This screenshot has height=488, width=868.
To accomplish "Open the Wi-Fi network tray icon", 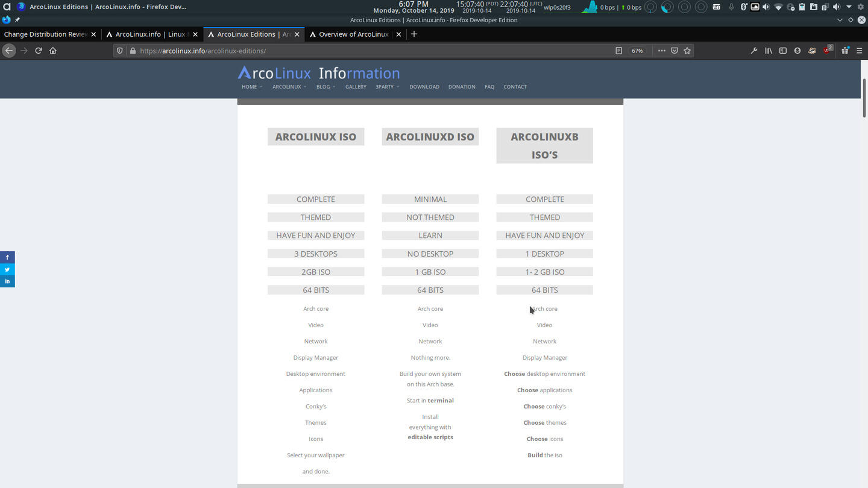I will point(778,7).
